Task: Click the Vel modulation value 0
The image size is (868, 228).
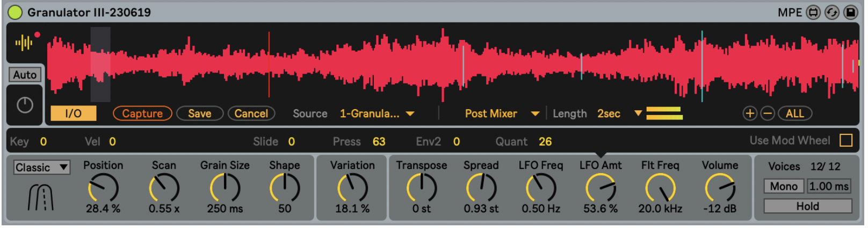Action: [112, 141]
